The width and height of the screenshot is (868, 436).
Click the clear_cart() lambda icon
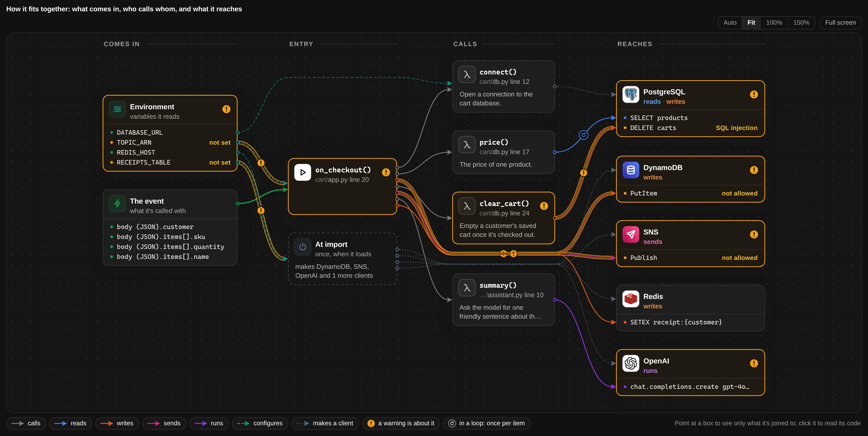[467, 206]
